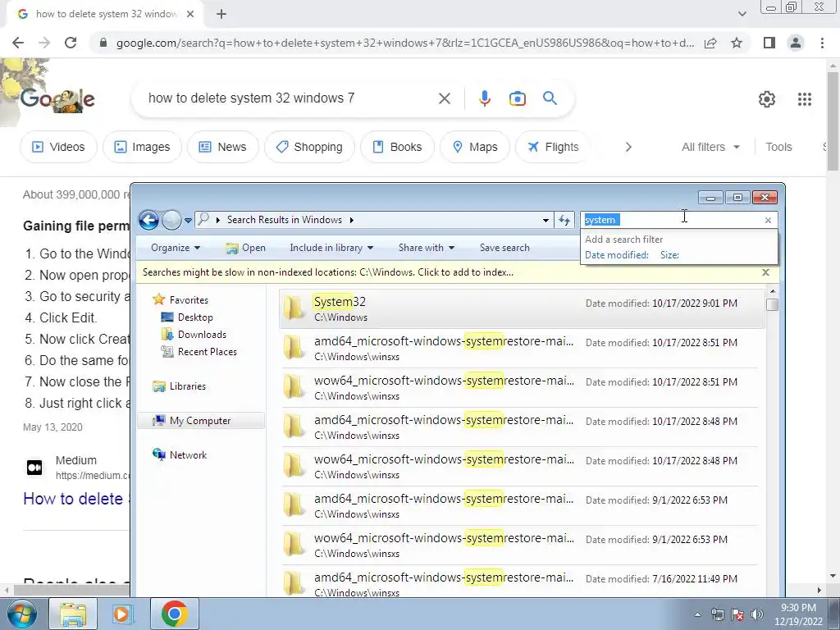840x630 pixels.
Task: Click Save search in toolbar
Action: (504, 248)
